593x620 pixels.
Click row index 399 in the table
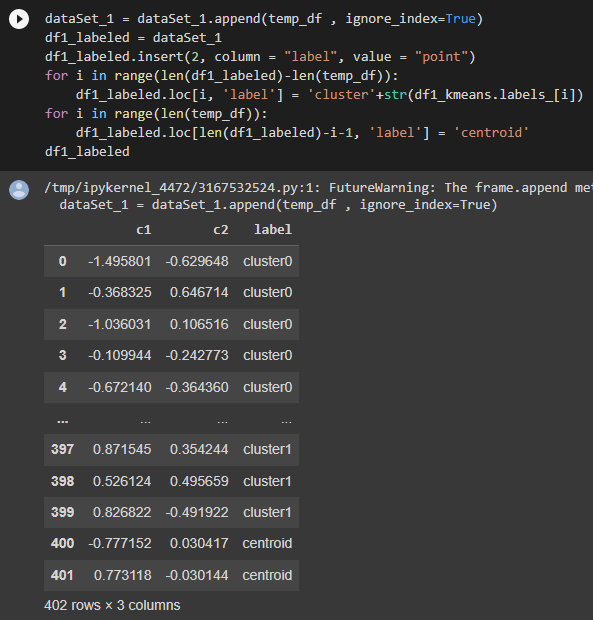[62, 512]
